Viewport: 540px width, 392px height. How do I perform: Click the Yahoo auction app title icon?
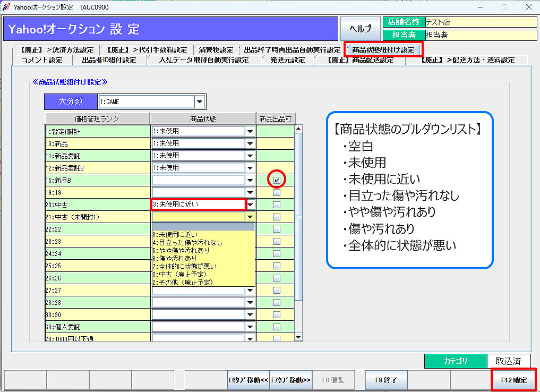point(6,7)
